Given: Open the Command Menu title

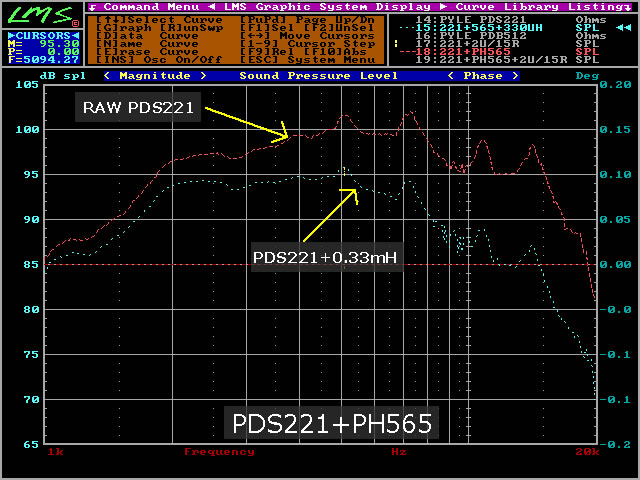Looking at the screenshot, I should (151, 7).
